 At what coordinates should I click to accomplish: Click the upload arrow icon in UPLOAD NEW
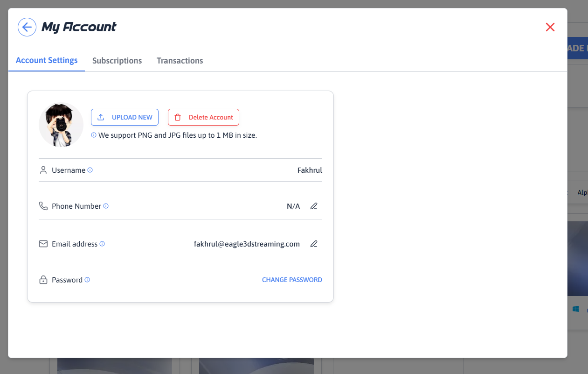coord(101,117)
